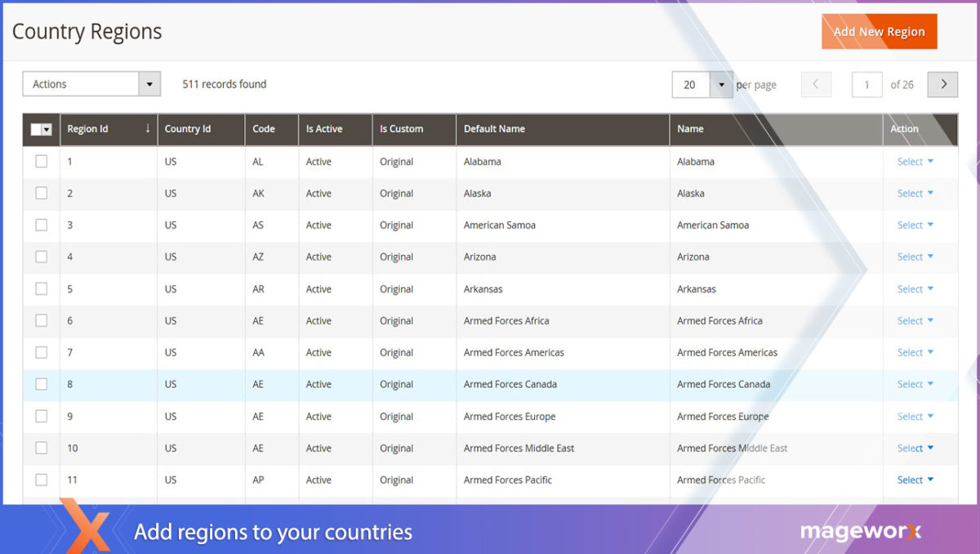Check the Armed Forces Africa row checkbox

coord(42,320)
